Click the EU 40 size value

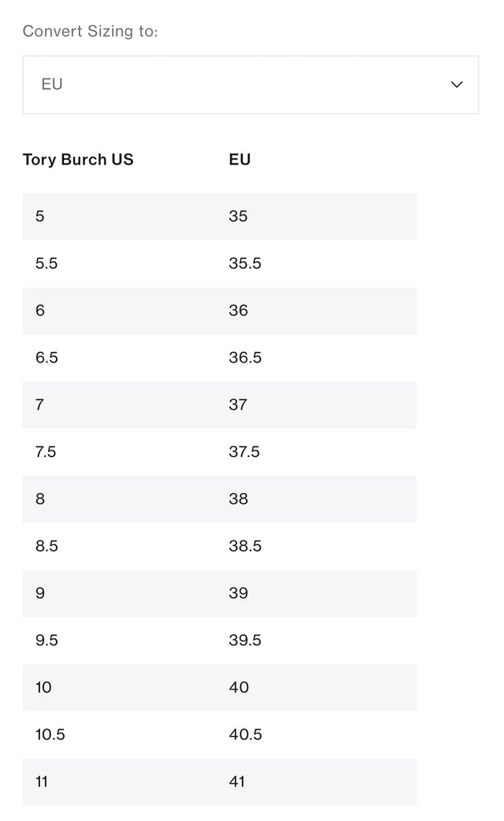pyautogui.click(x=239, y=687)
